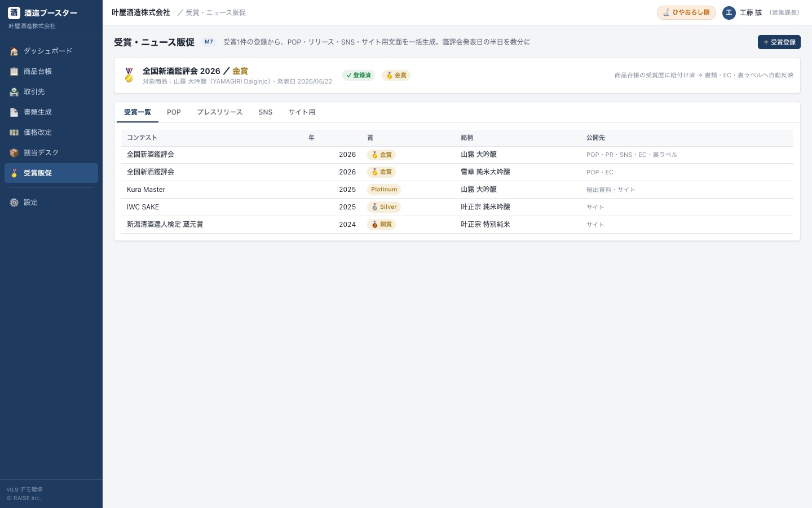Screen dimensions: 812x508
Task: Click 金賞 badge in 雪華 純米大吟醸 row
Action: [x=382, y=172]
